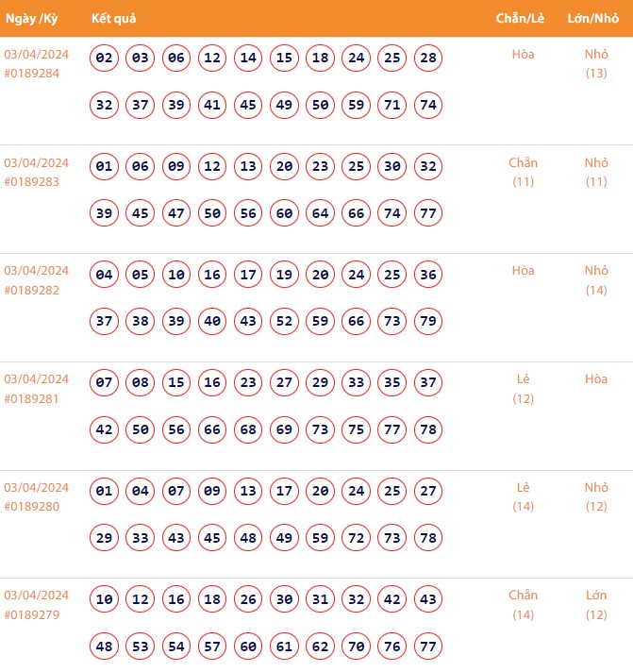
Task: Select the Lớn/Nhỏ column header
Action: (593, 19)
